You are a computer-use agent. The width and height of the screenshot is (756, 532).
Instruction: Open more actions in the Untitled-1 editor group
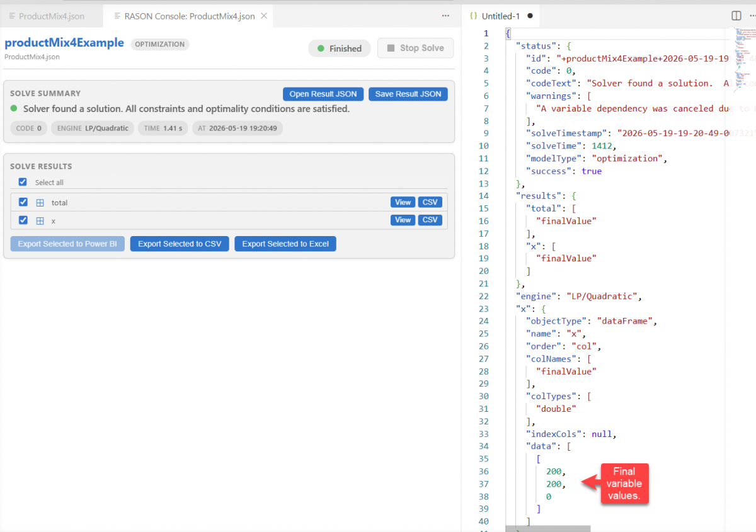754,16
